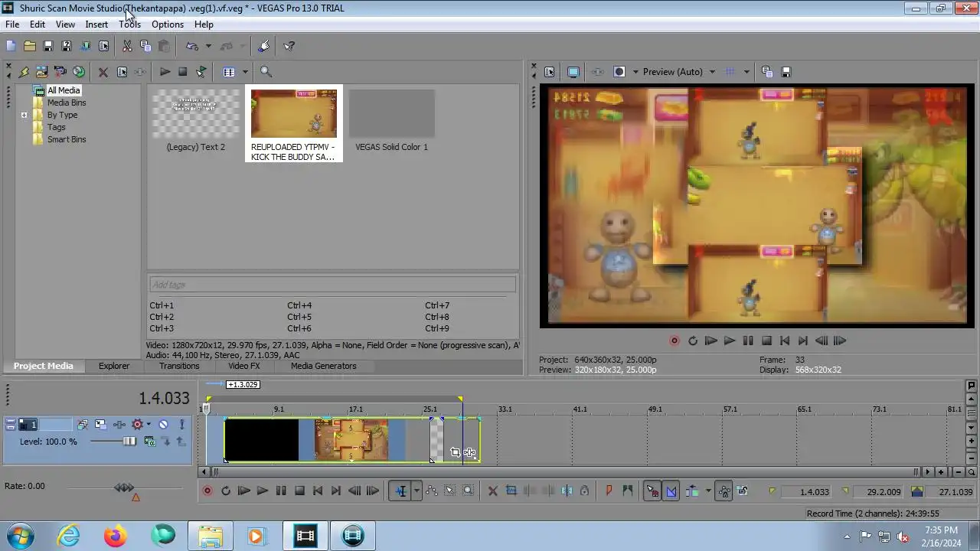The image size is (980, 551).
Task: Click the Add tags input field
Action: click(332, 285)
